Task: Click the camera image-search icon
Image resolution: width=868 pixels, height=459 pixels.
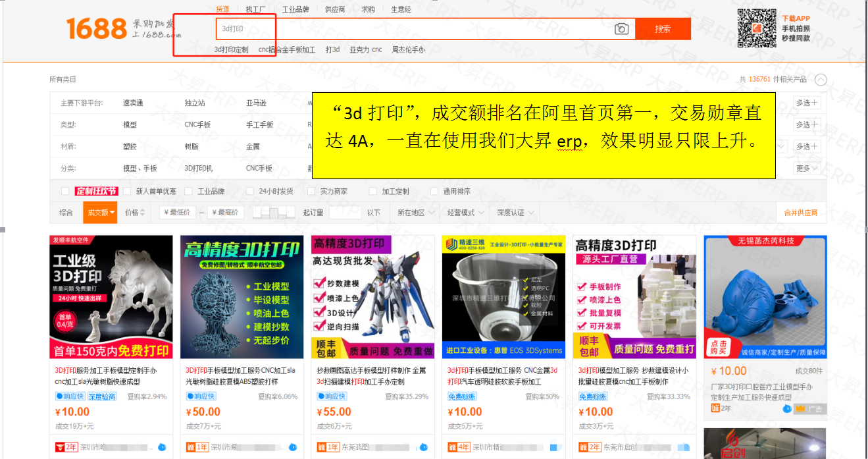Action: click(x=621, y=29)
